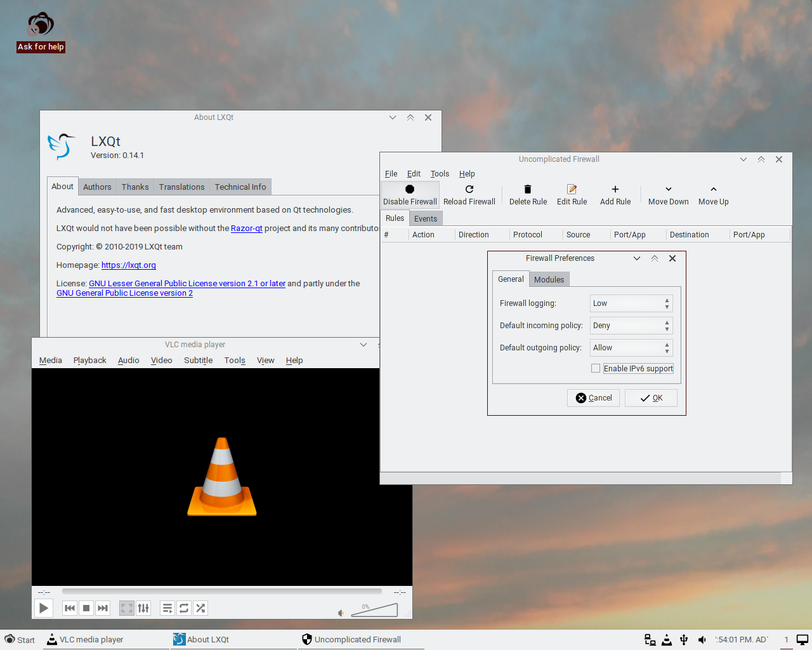
Task: Show VLC extended settings
Action: coord(143,608)
